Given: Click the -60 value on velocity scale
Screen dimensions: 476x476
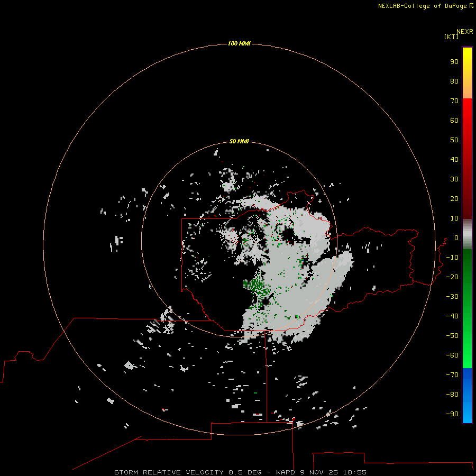Looking at the screenshot, I should pyautogui.click(x=452, y=355).
